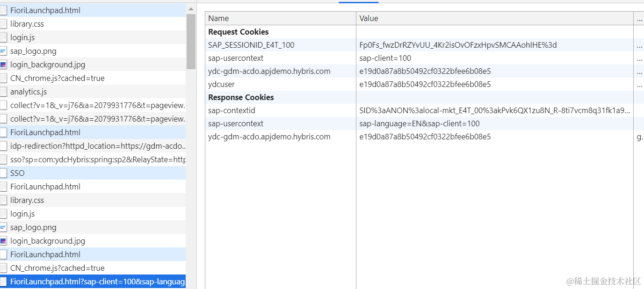Click the file icon of the highlighted FioriLaunchpad.html?sap-client=100 request

pos(3,282)
